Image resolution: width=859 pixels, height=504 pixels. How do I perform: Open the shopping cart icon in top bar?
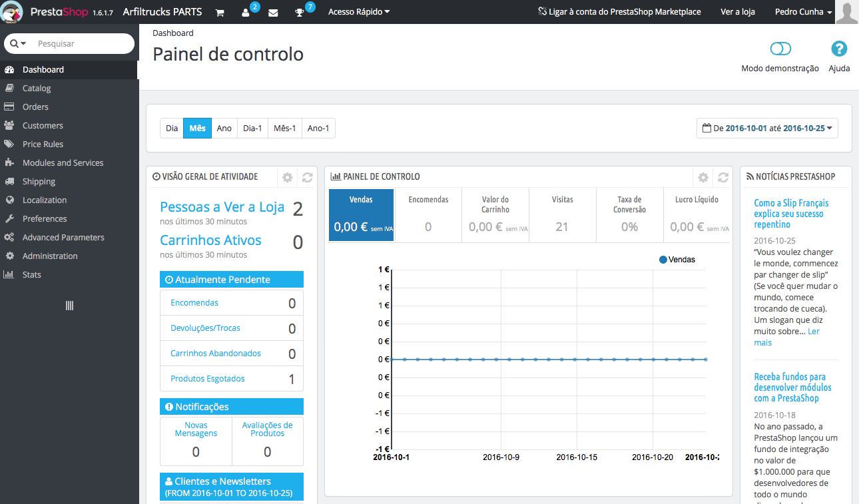tap(219, 13)
